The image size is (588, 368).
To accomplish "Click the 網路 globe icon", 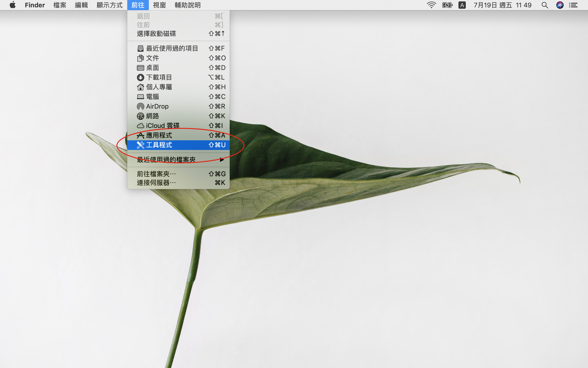I will [x=140, y=116].
